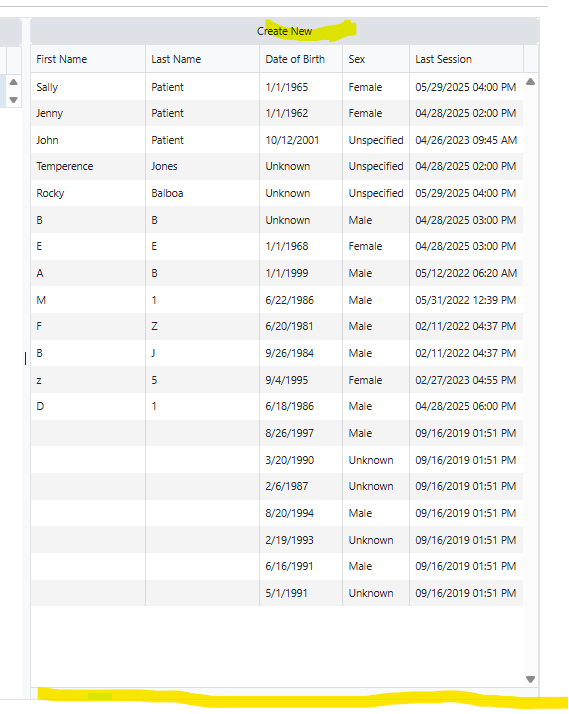
Task: Click the left panel scroll down arrow
Action: [x=14, y=100]
